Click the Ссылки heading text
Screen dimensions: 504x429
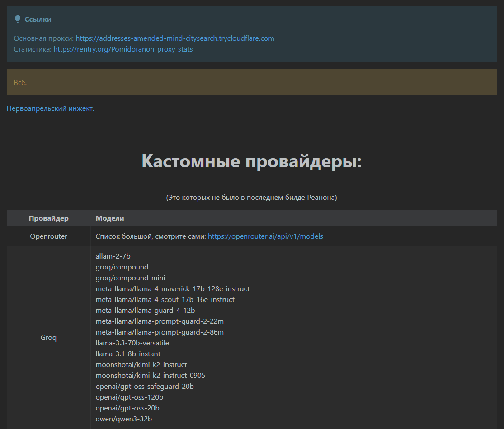pos(38,19)
